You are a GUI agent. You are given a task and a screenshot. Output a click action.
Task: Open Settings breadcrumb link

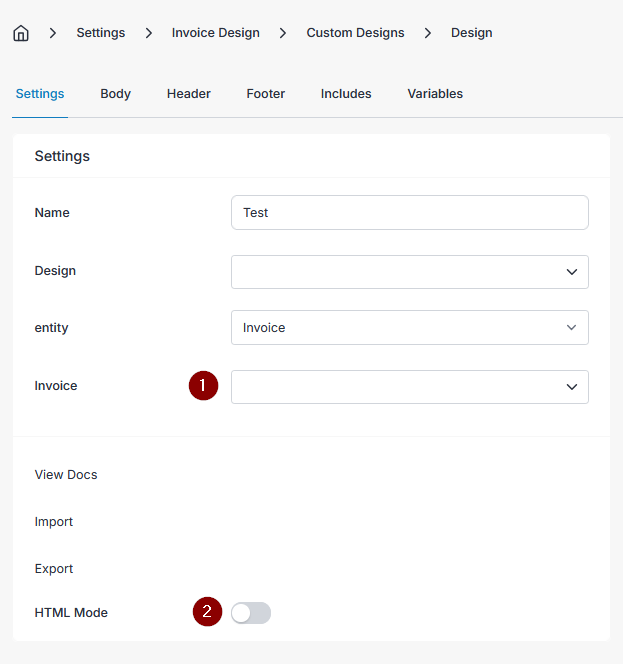(101, 33)
